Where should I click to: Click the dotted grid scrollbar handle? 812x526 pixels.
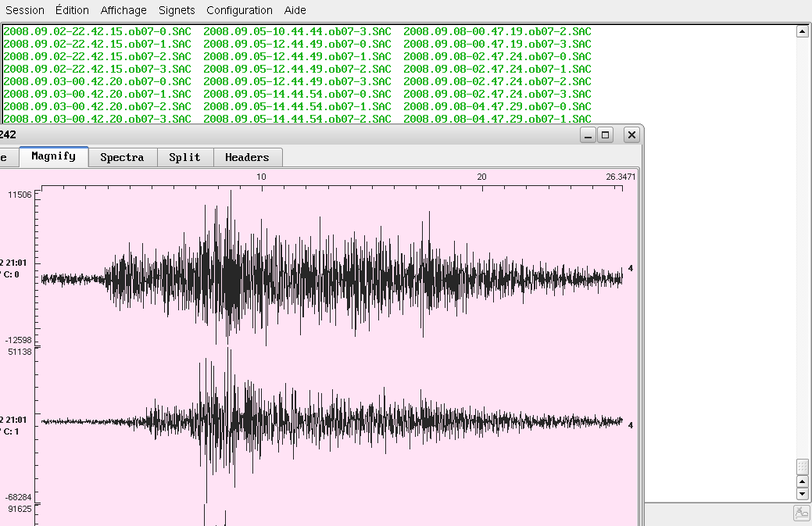pyautogui.click(x=802, y=466)
